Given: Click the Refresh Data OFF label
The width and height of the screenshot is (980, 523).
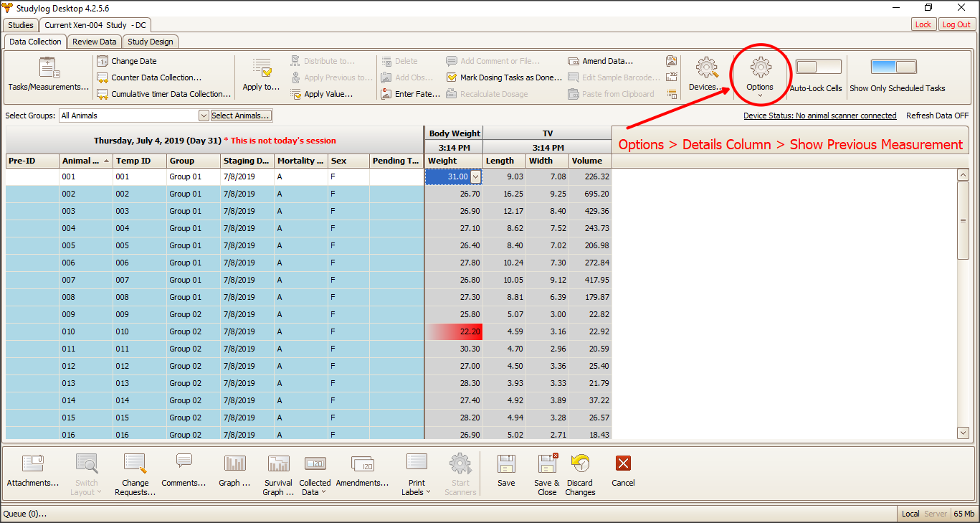Looking at the screenshot, I should (x=937, y=116).
